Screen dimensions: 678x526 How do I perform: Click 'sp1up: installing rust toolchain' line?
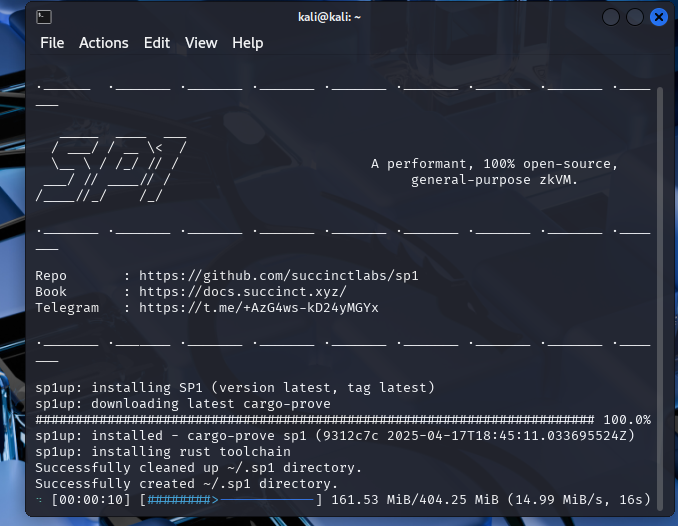click(163, 452)
